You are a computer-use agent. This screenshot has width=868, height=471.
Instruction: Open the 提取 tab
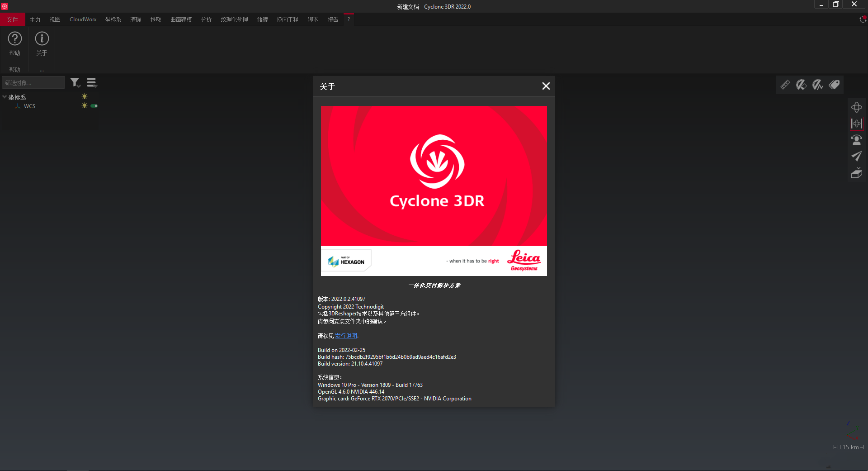tap(156, 19)
